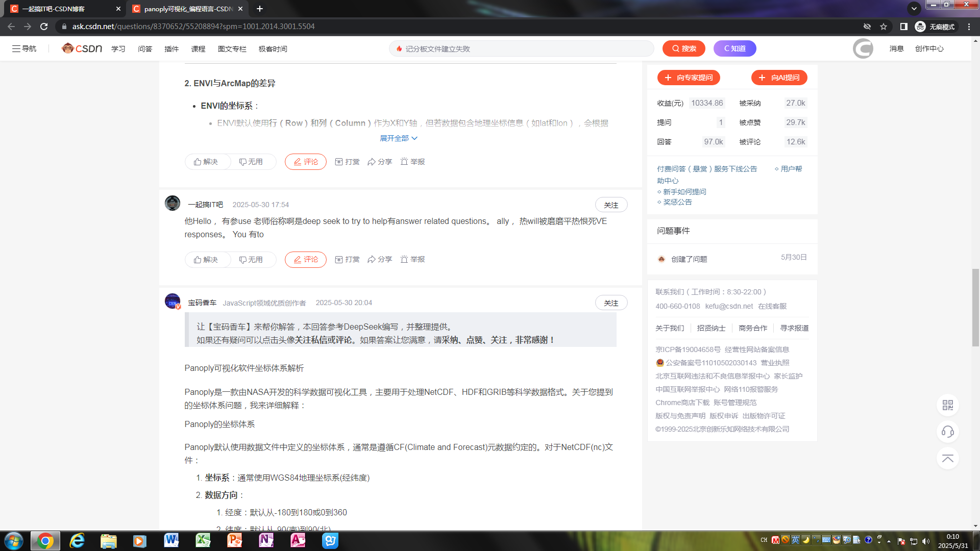
Task: Open user avatar profile icon
Action: (863, 48)
